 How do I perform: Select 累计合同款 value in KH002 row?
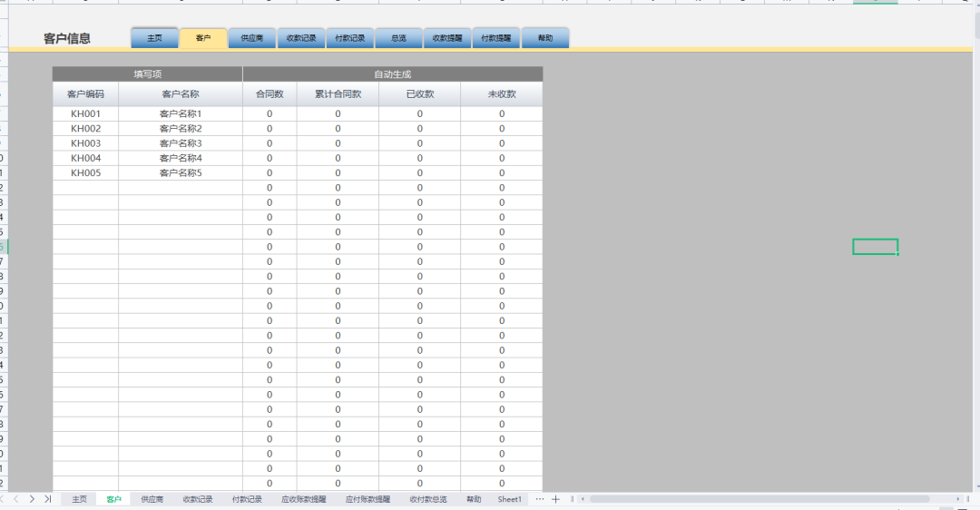(338, 128)
